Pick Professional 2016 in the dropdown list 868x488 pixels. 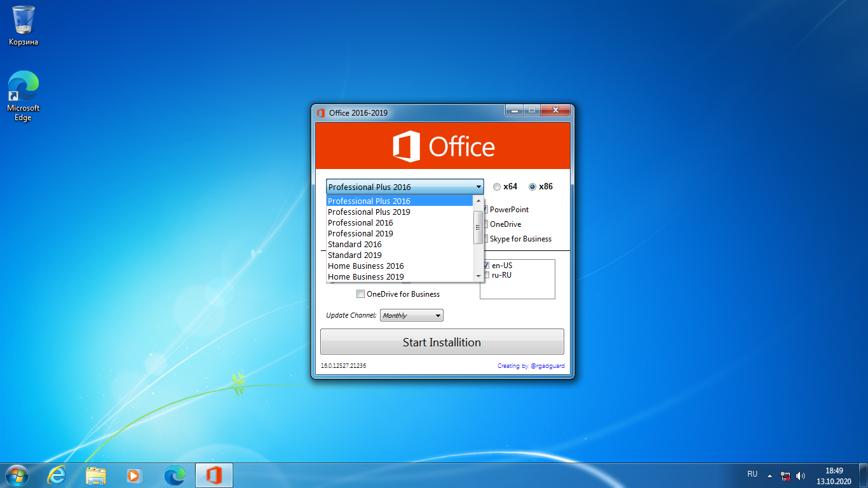point(400,222)
